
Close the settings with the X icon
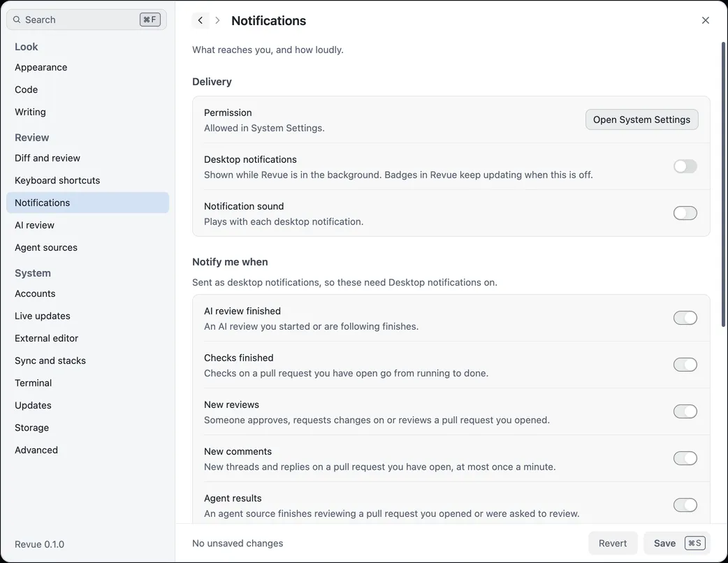[x=705, y=20]
